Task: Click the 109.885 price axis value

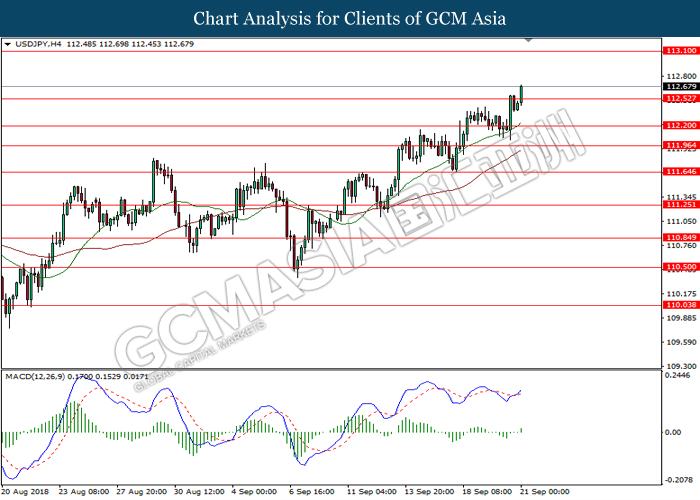Action: coord(681,318)
